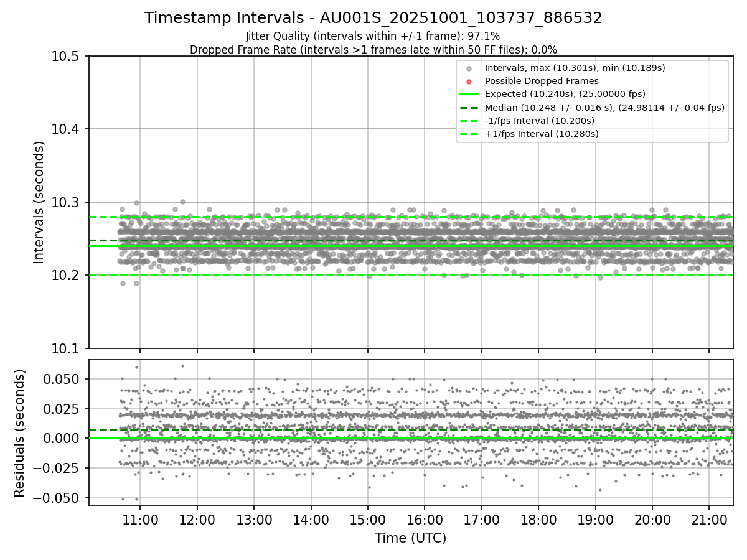The image size is (747, 560).
Task: Click the Jitter Quality 97.1% subtitle
Action: click(x=373, y=36)
